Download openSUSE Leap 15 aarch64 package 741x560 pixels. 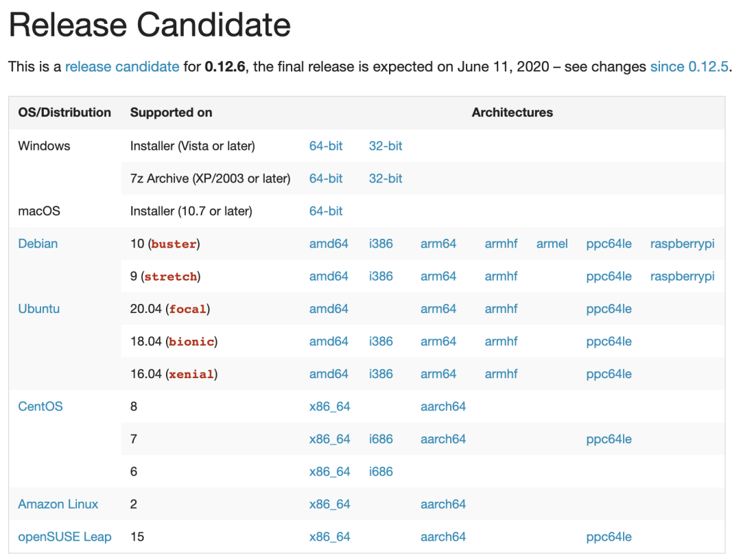[443, 537]
